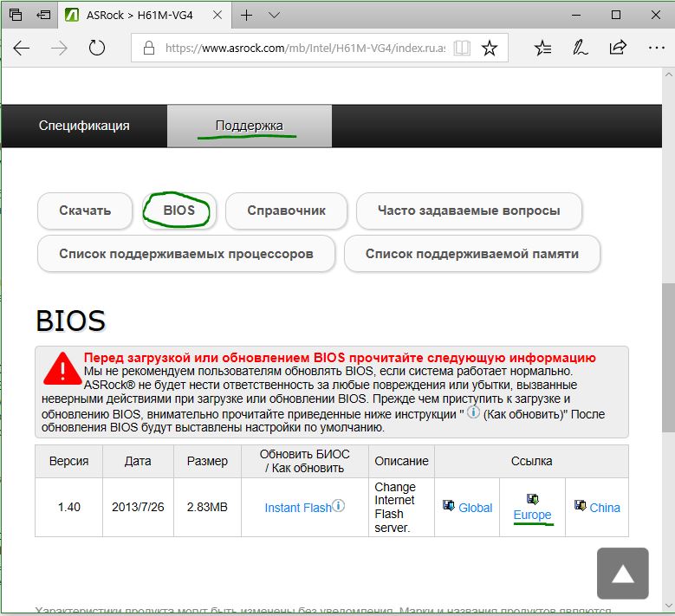Maximize the browser window
Screen dimensions: 675x616
coord(615,15)
